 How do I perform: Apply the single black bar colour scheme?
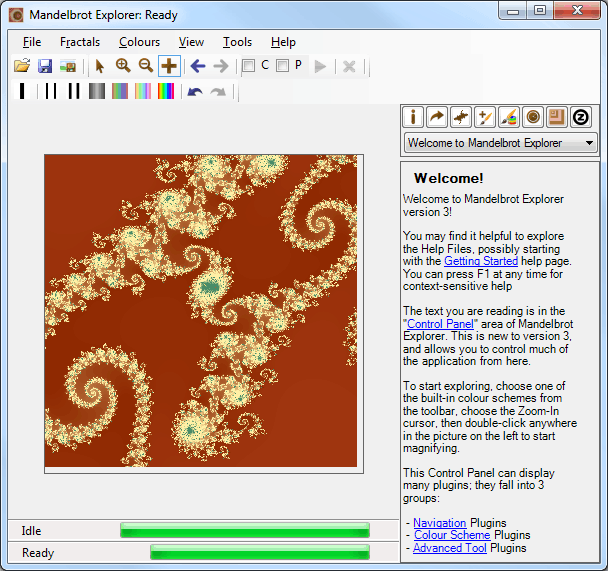pos(22,91)
